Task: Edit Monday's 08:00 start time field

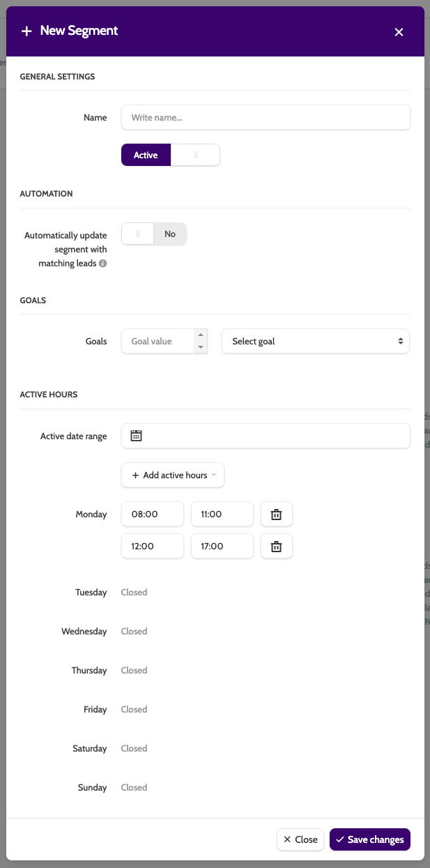Action: click(x=152, y=515)
